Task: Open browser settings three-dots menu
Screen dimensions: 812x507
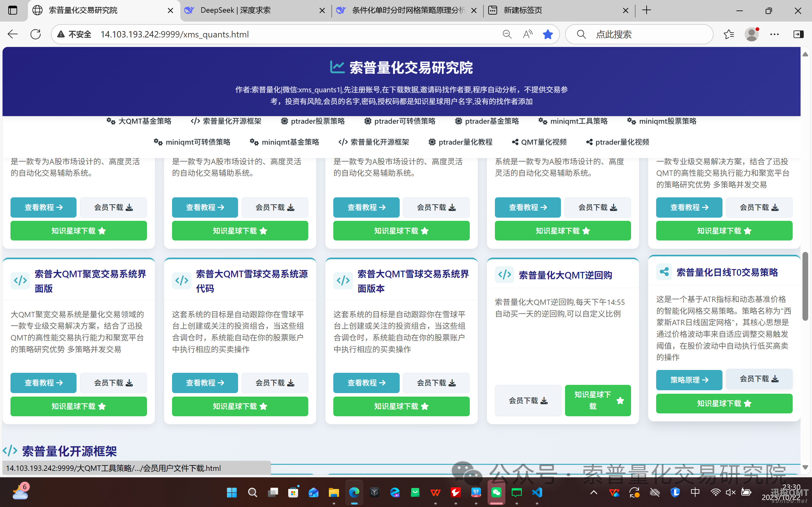Action: [x=775, y=34]
